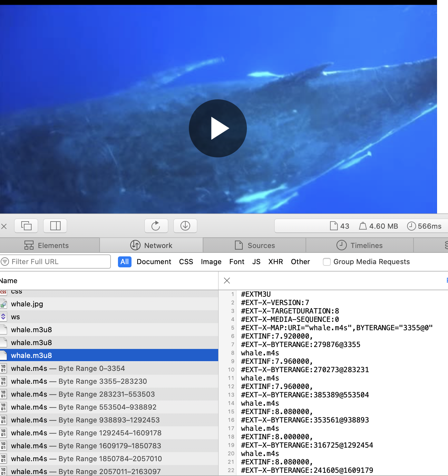Click the Timelines clock icon

(342, 245)
